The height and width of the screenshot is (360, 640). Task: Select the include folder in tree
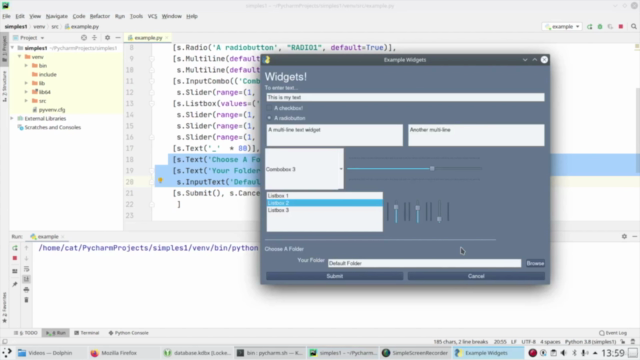pos(48,75)
